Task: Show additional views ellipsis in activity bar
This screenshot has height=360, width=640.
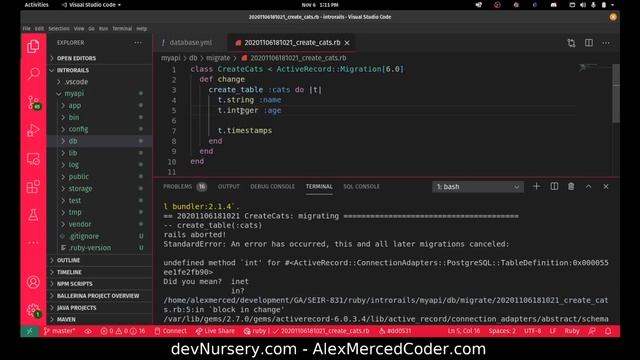Action: pyautogui.click(x=33, y=243)
